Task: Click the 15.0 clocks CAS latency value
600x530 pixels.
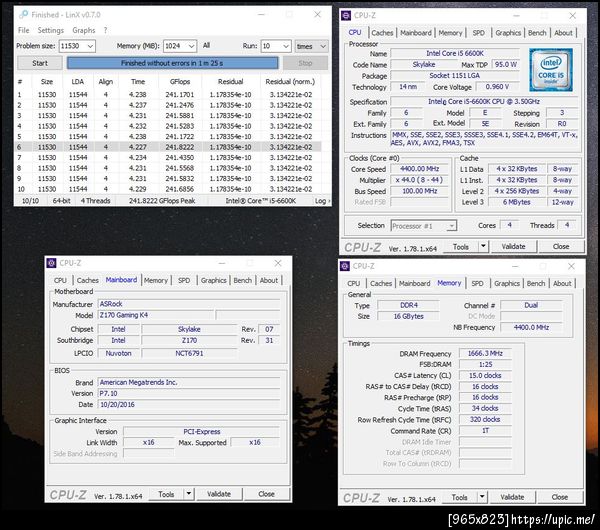Action: tap(485, 375)
